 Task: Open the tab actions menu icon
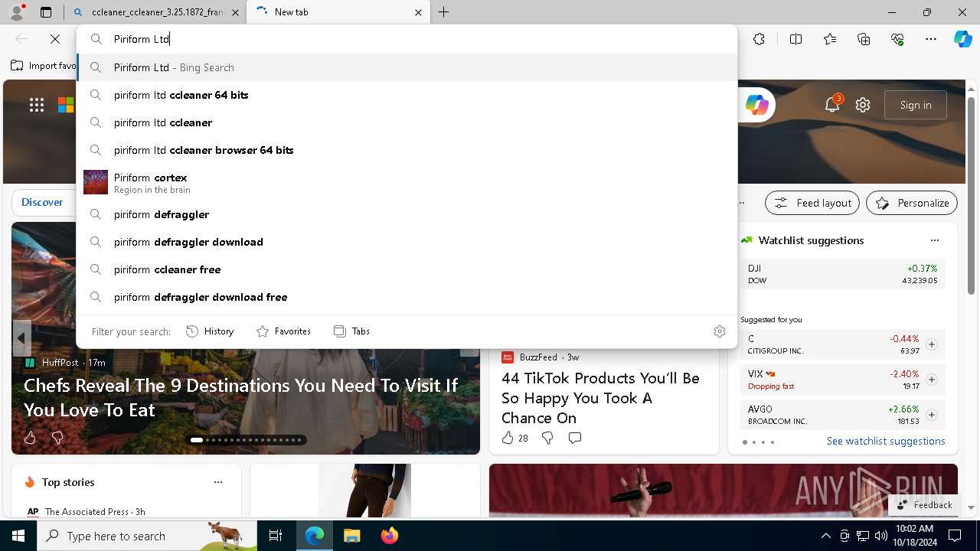click(x=46, y=12)
